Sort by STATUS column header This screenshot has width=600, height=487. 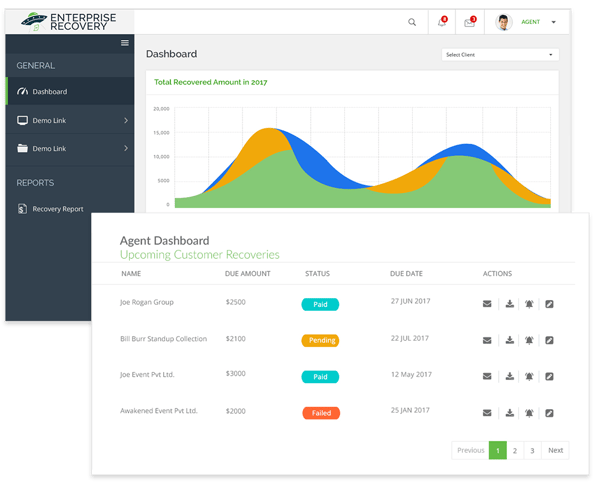[x=317, y=274]
